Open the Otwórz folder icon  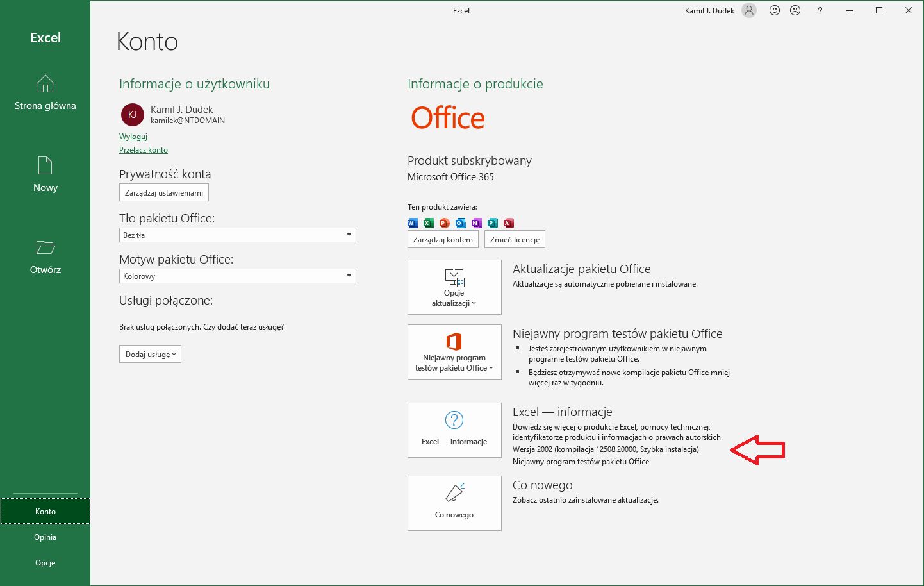click(45, 247)
